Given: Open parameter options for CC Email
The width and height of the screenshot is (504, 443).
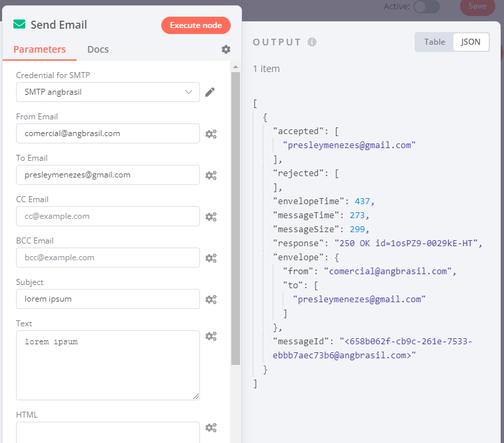Looking at the screenshot, I should (x=211, y=216).
